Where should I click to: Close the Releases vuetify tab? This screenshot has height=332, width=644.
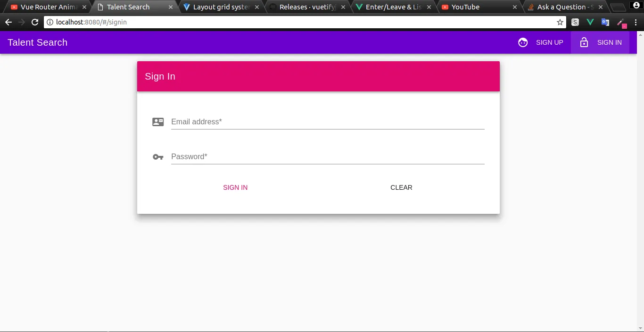[x=343, y=7]
